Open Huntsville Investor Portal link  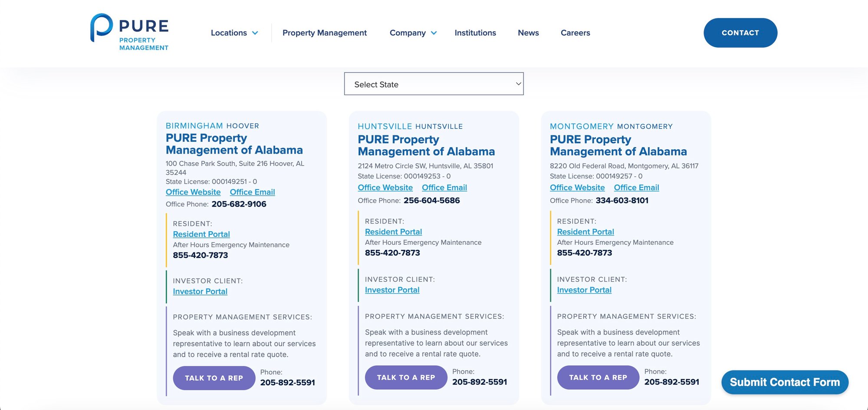[392, 290]
